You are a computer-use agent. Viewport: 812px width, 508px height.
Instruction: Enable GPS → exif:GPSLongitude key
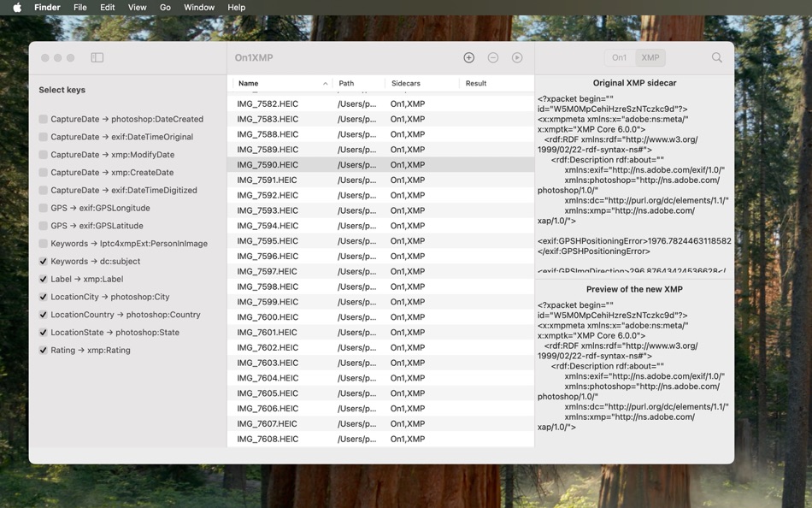click(42, 208)
